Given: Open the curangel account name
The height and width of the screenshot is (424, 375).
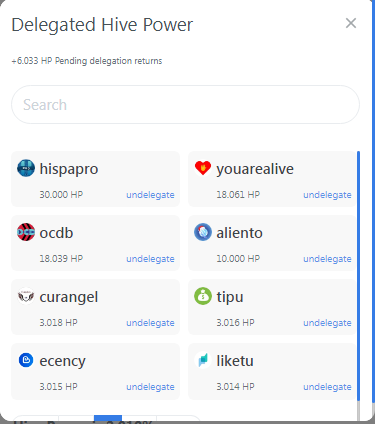Looking at the screenshot, I should 69,297.
